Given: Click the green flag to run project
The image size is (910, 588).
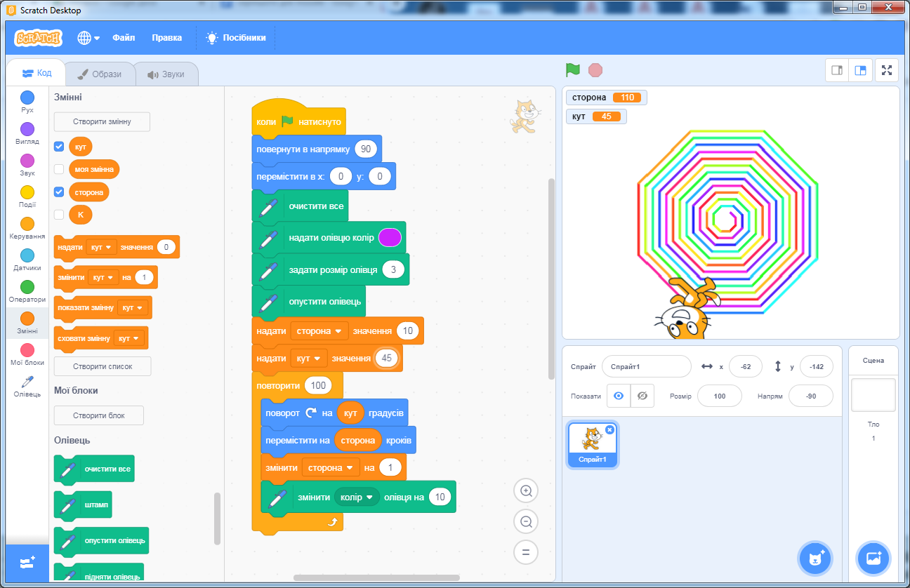Looking at the screenshot, I should click(x=573, y=70).
